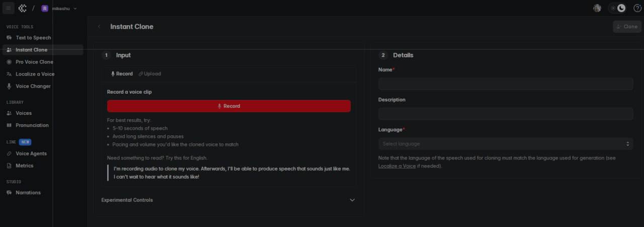Viewport: 644px width, 227px height.
Task: Open the Voice Changer tool
Action: (x=33, y=86)
